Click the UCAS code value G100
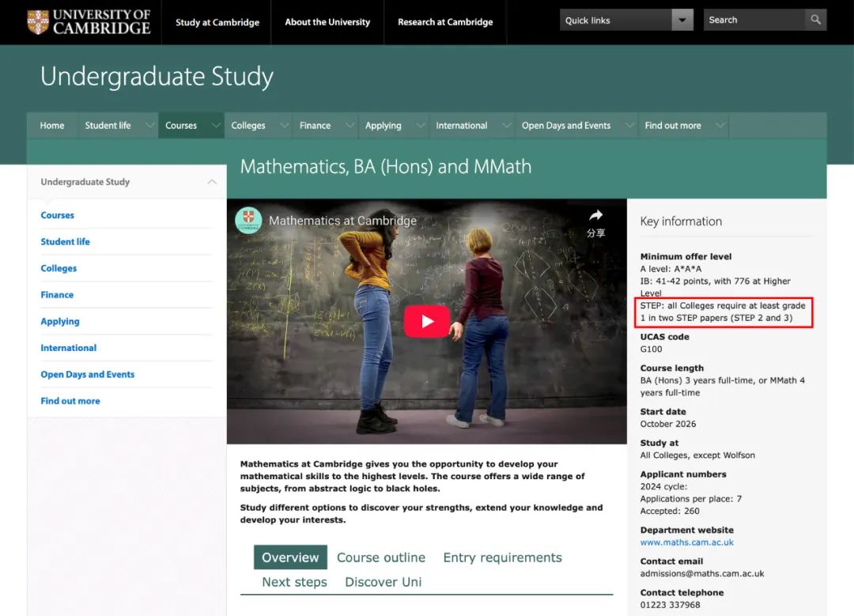The image size is (854, 616). (651, 350)
